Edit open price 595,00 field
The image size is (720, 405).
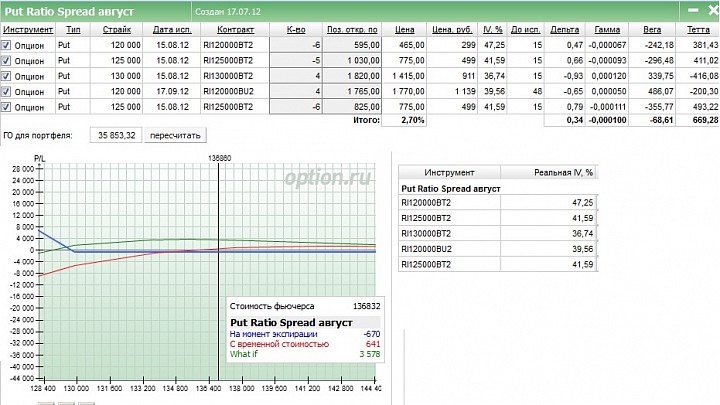click(352, 45)
